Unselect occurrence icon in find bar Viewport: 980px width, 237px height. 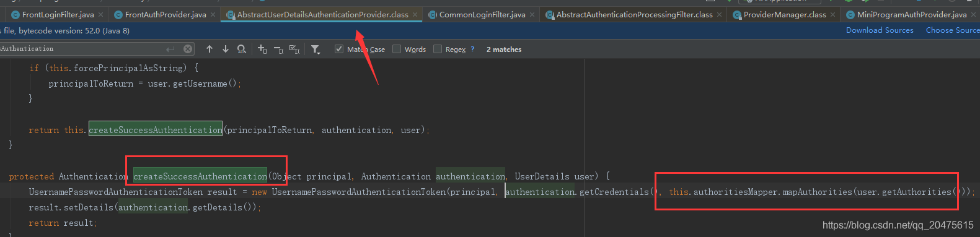click(x=278, y=49)
